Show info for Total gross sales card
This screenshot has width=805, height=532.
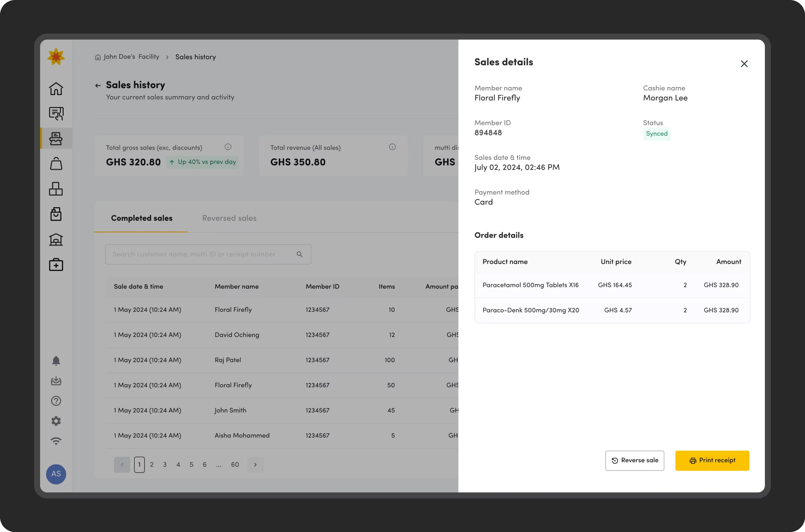point(228,147)
